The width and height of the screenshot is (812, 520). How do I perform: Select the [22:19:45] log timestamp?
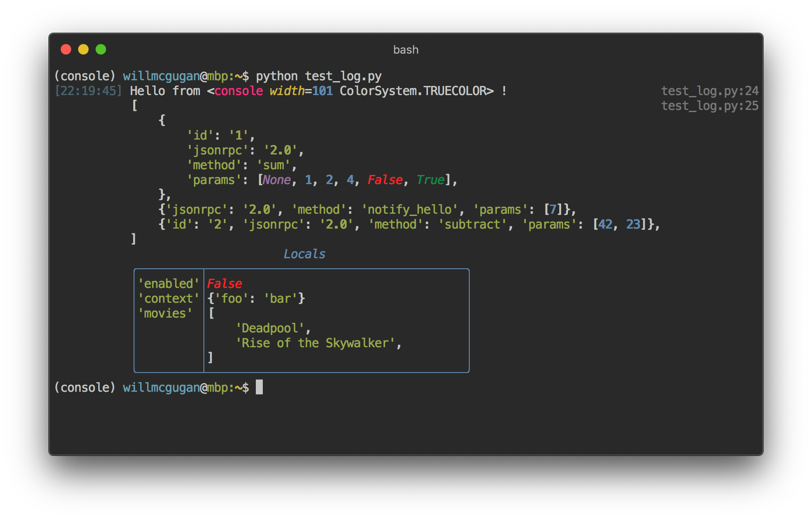pos(88,91)
